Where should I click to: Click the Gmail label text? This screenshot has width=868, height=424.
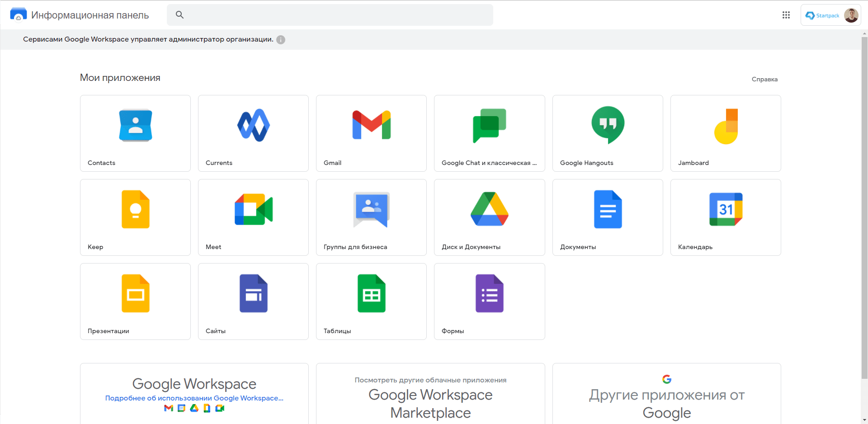pos(332,163)
